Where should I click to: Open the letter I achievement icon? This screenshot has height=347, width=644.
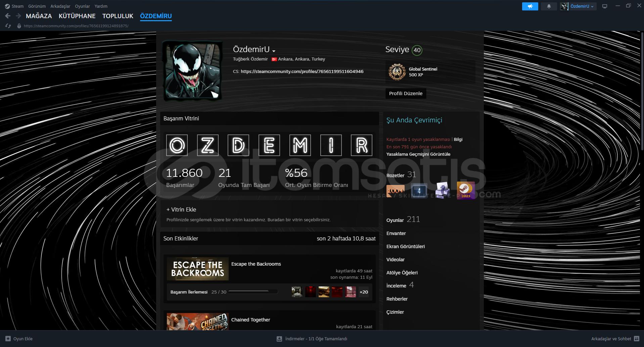[x=331, y=145]
